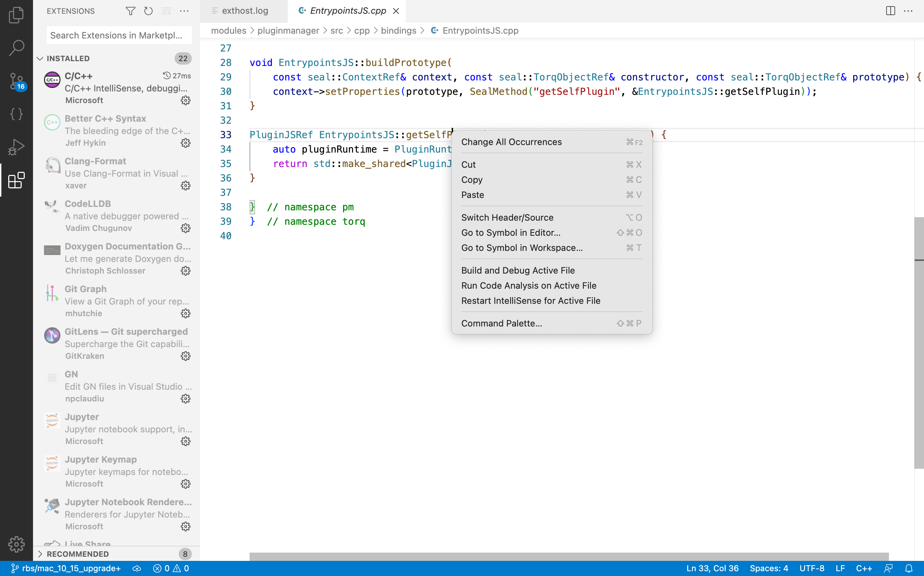Open the Manage gear menu
Image resolution: width=924 pixels, height=576 pixels.
click(16, 544)
